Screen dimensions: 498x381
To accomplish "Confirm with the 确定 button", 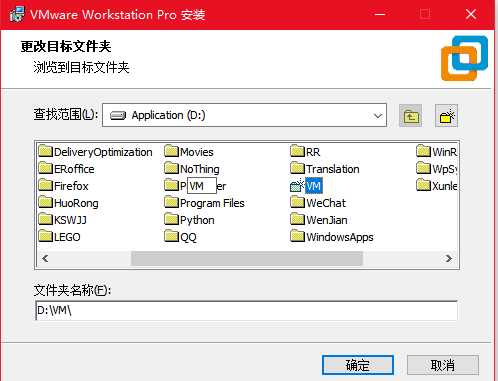I will 358,365.
